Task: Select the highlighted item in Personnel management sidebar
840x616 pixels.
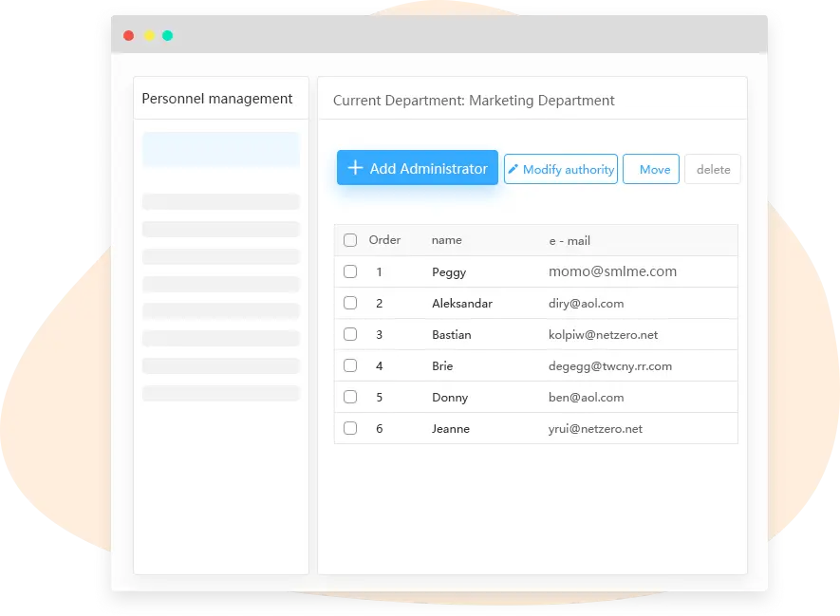Action: point(220,149)
